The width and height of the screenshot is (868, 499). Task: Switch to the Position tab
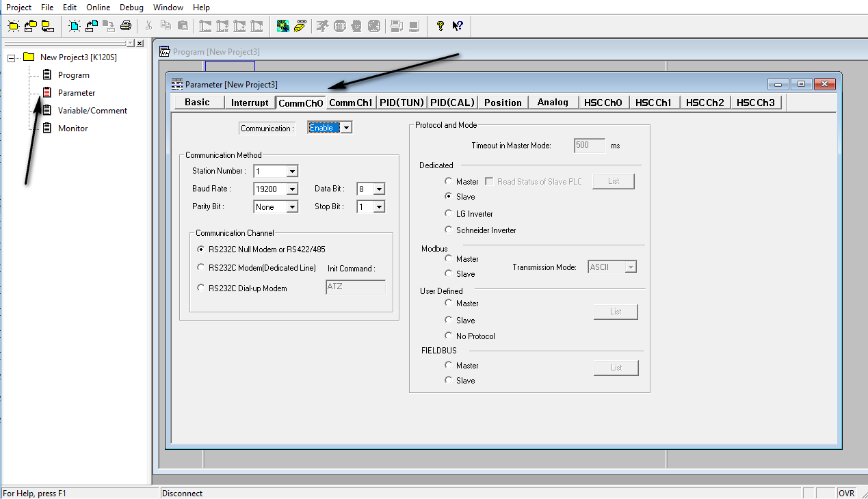tap(503, 103)
